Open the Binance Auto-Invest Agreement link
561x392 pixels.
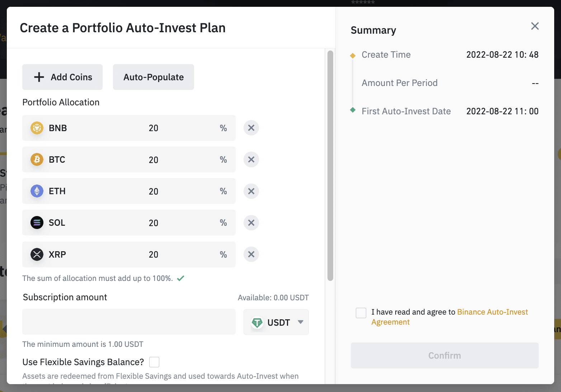pos(492,312)
